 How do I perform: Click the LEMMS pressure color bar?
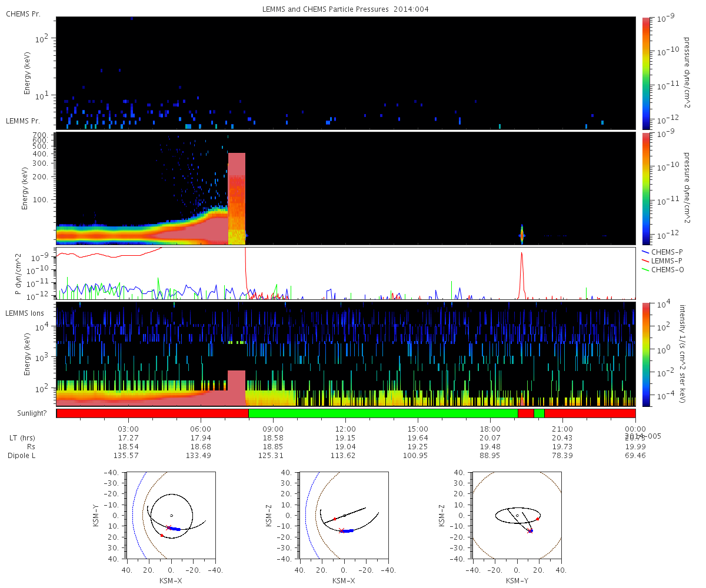646,188
